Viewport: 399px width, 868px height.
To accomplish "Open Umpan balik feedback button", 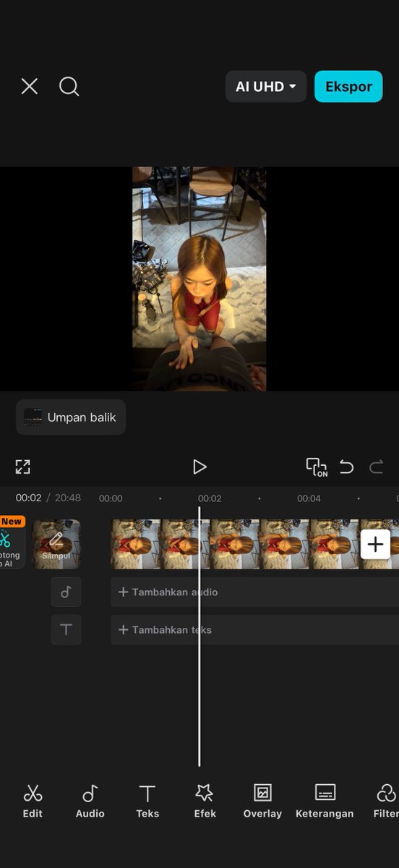I will [x=71, y=417].
